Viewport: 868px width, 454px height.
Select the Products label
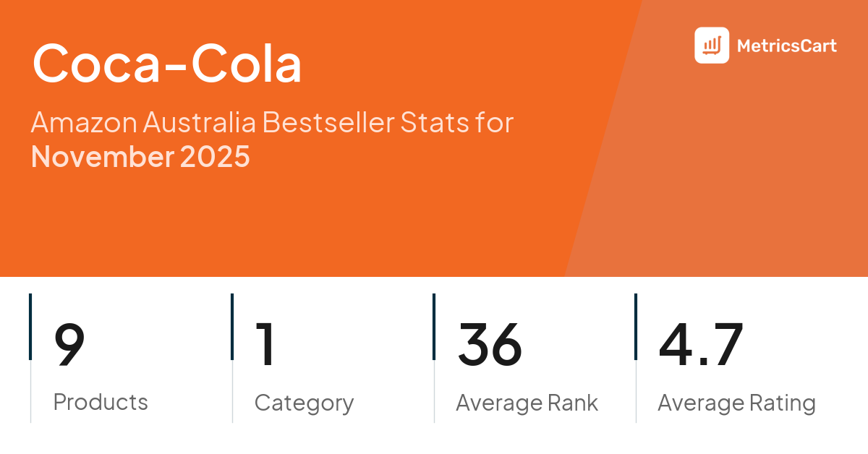click(101, 402)
